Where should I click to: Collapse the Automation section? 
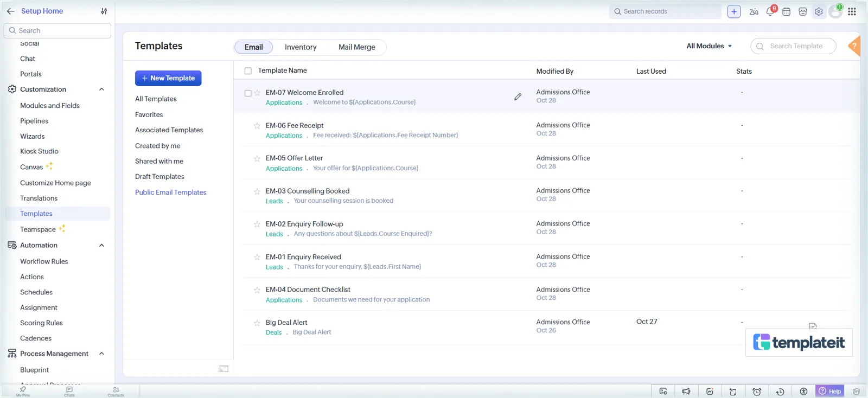(x=101, y=246)
